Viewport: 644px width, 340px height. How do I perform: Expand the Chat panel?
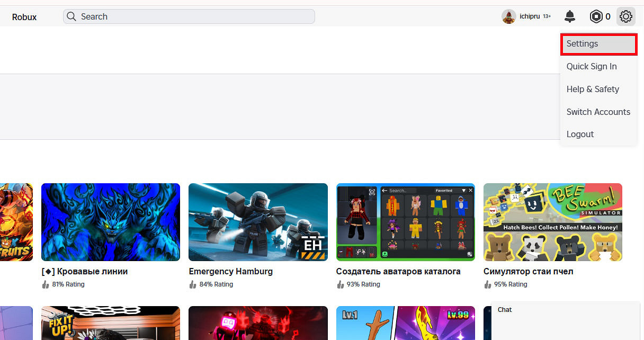[x=565, y=310]
